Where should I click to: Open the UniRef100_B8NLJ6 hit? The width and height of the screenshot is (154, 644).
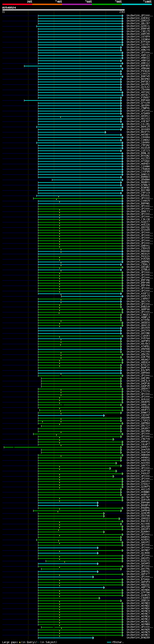pos(138,153)
